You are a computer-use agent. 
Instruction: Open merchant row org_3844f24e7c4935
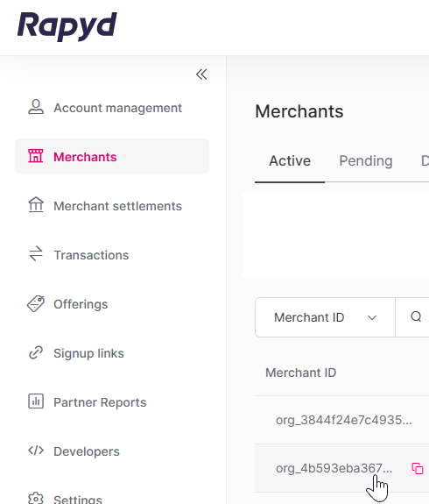[x=343, y=420]
